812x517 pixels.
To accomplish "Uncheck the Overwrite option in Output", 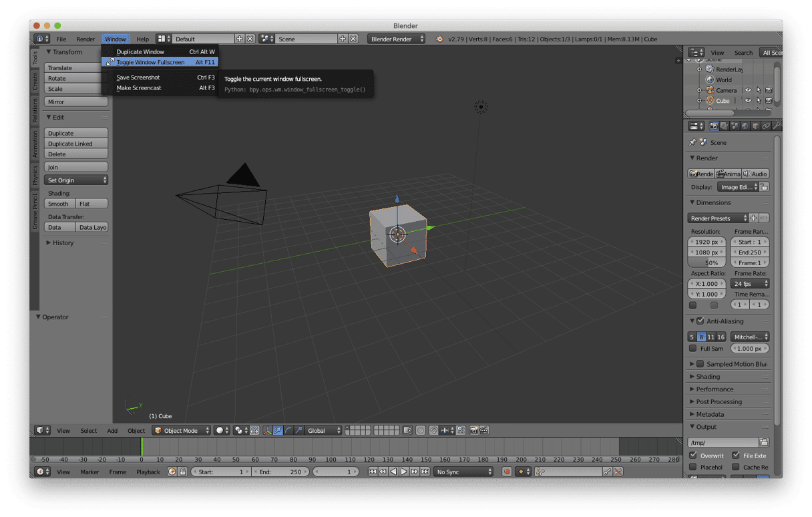I will [x=693, y=456].
